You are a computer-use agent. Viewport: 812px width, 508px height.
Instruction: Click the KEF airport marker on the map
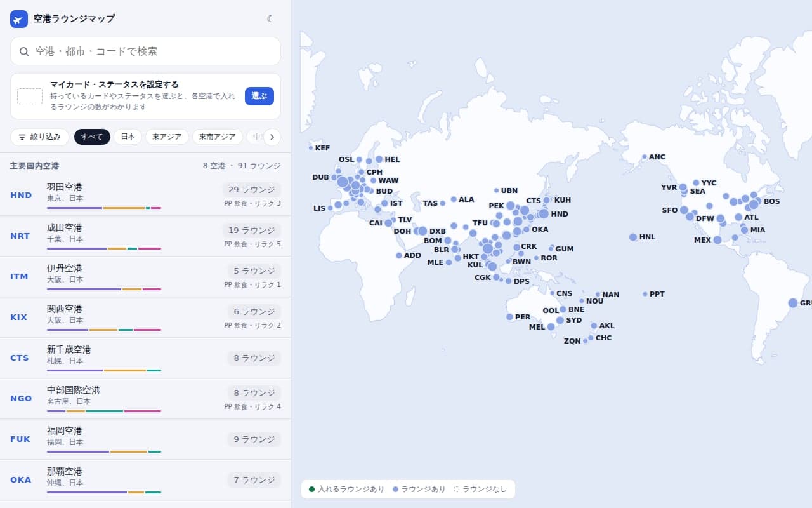click(x=311, y=148)
